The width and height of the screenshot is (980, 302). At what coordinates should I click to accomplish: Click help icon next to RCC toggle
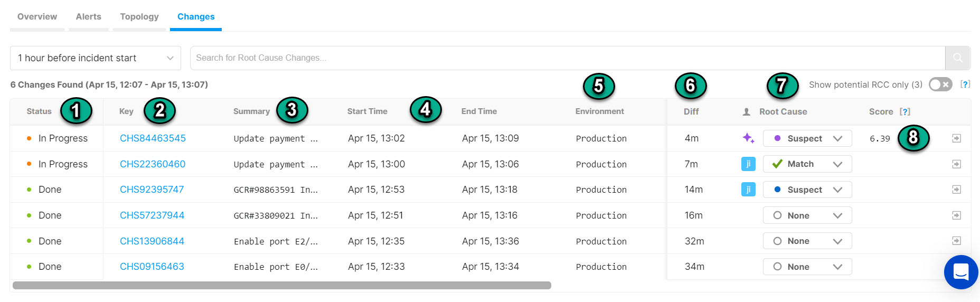click(x=965, y=84)
